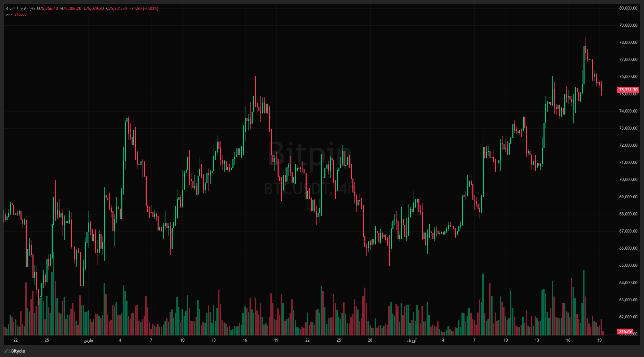The width and height of the screenshot is (644, 357).
Task: Click the 78,000.00 price axis label
Action: [628, 42]
